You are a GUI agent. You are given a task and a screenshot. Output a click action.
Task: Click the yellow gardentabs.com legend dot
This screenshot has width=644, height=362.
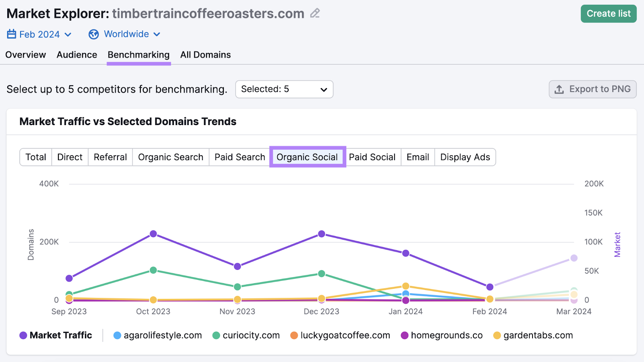pos(498,335)
